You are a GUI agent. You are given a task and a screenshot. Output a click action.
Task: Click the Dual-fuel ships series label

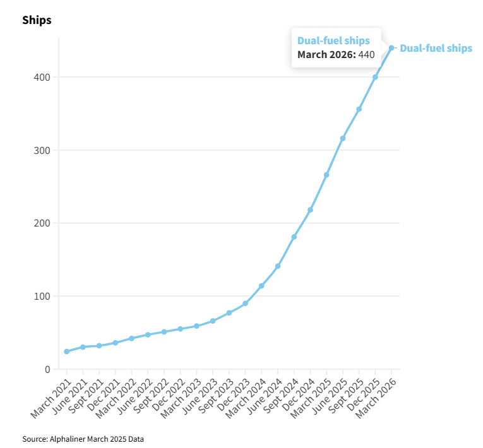click(436, 49)
